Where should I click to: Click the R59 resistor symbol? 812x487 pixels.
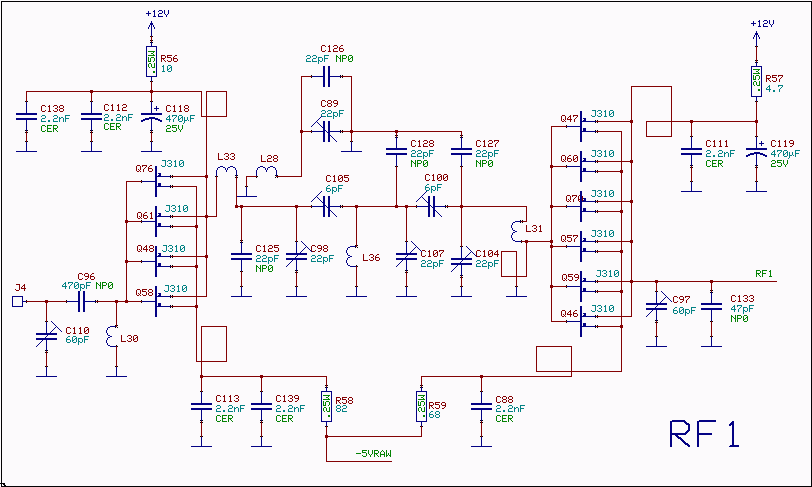click(x=421, y=407)
